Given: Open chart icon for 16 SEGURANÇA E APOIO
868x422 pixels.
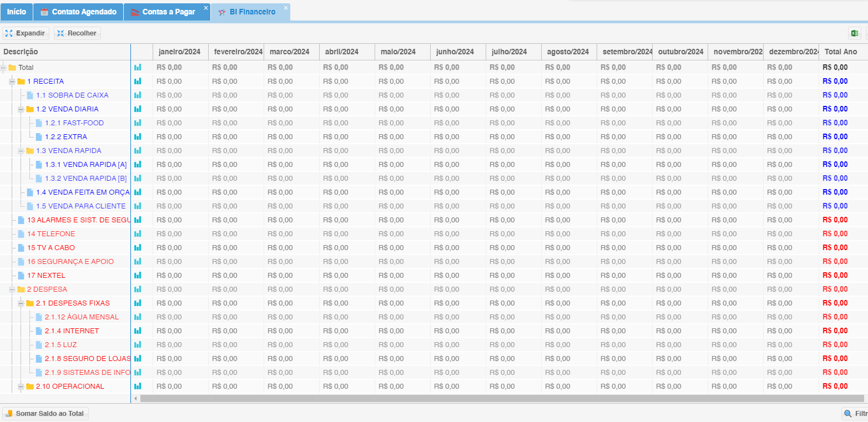Looking at the screenshot, I should click(138, 261).
